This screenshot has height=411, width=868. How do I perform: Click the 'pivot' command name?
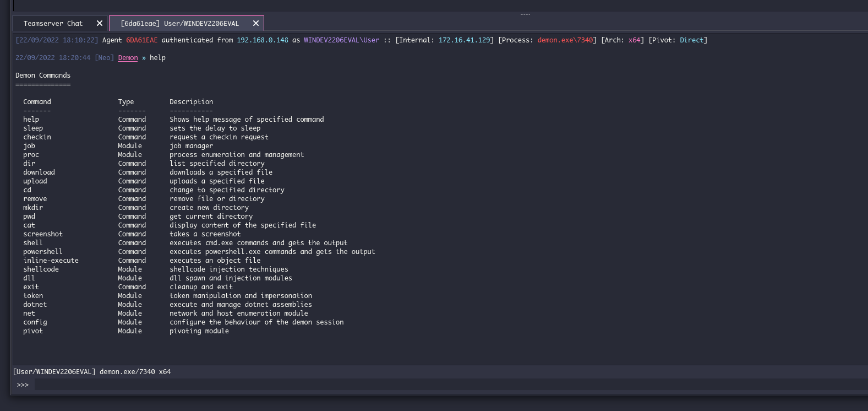[33, 331]
